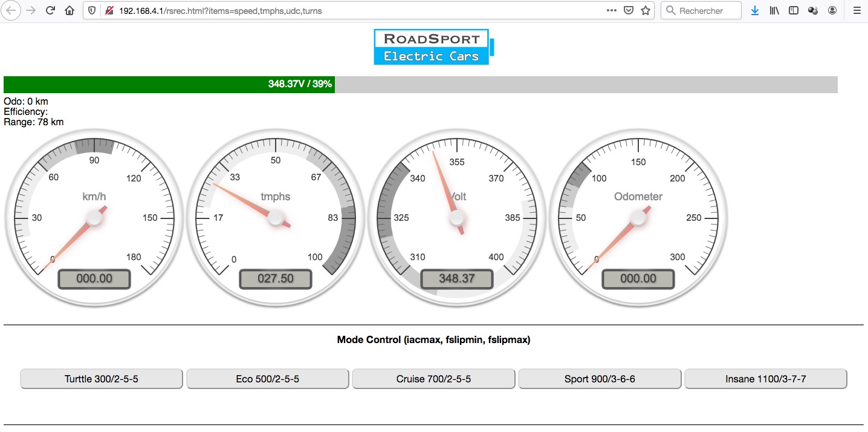868x432 pixels.
Task: Open the page actions three-dot menu
Action: pos(611,10)
